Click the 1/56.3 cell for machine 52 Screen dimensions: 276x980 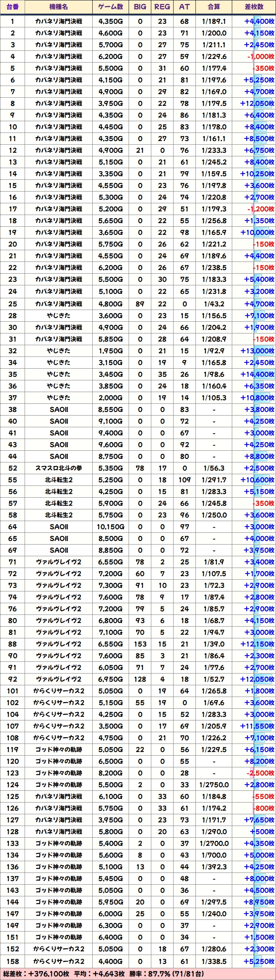point(214,468)
